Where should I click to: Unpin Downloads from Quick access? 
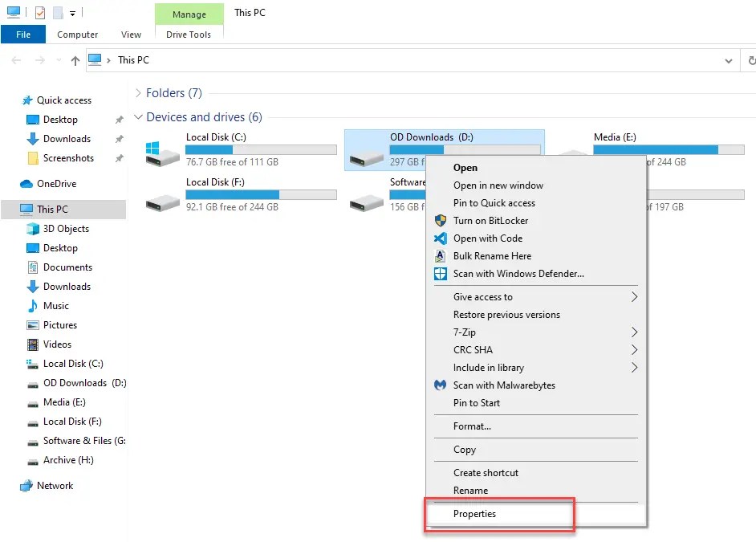point(119,139)
